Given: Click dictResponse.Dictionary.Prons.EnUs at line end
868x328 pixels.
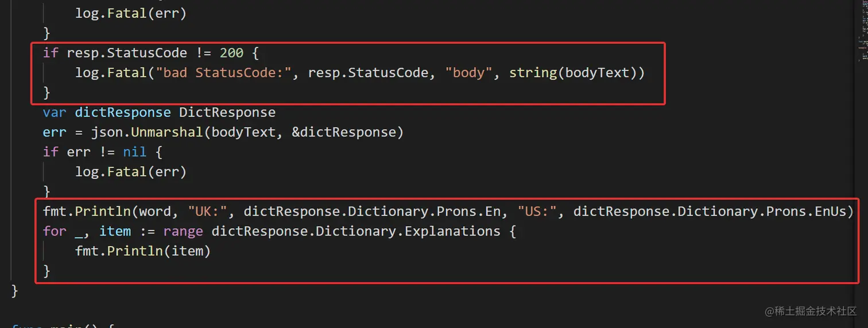Looking at the screenshot, I should pos(710,212).
